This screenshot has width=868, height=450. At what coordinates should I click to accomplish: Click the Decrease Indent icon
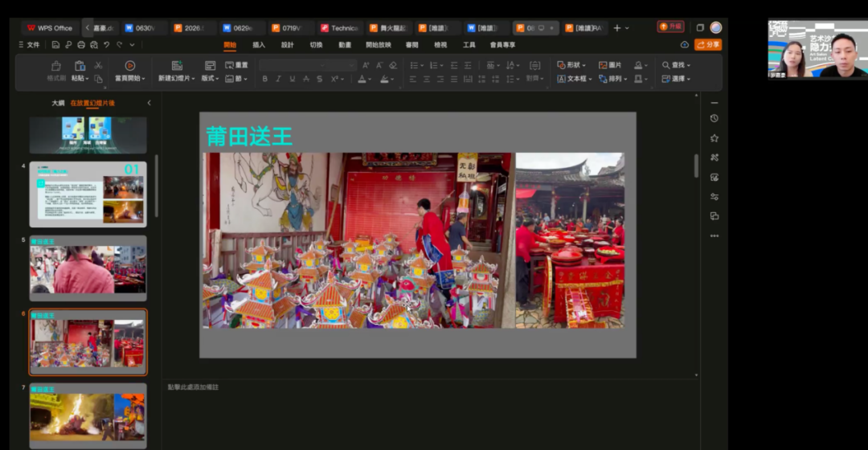[454, 65]
